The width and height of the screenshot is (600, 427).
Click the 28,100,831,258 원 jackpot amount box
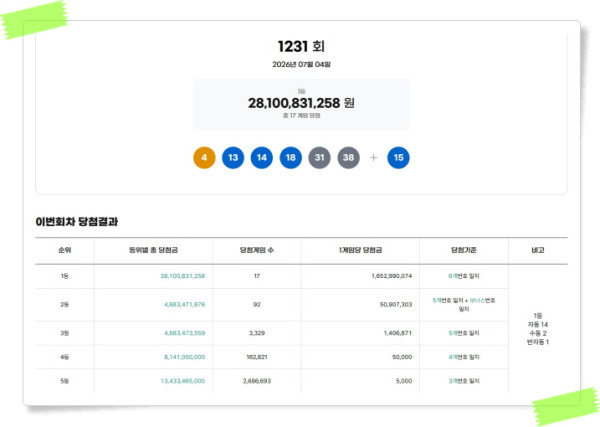[x=301, y=104]
